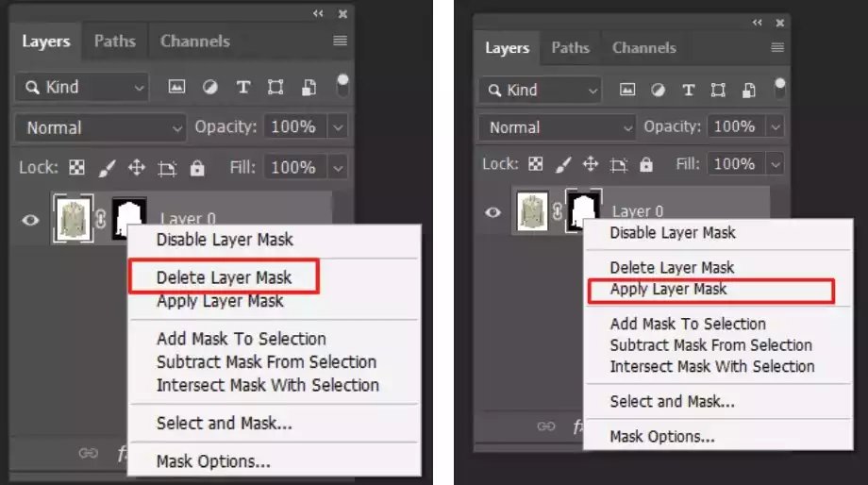The height and width of the screenshot is (485, 868).
Task: Toggle layer filtering switch in right panel
Action: pyautogui.click(x=779, y=89)
